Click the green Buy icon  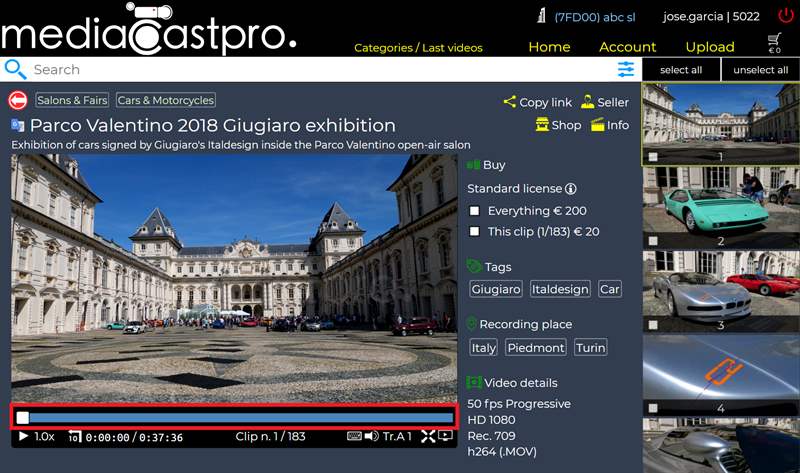coord(473,165)
